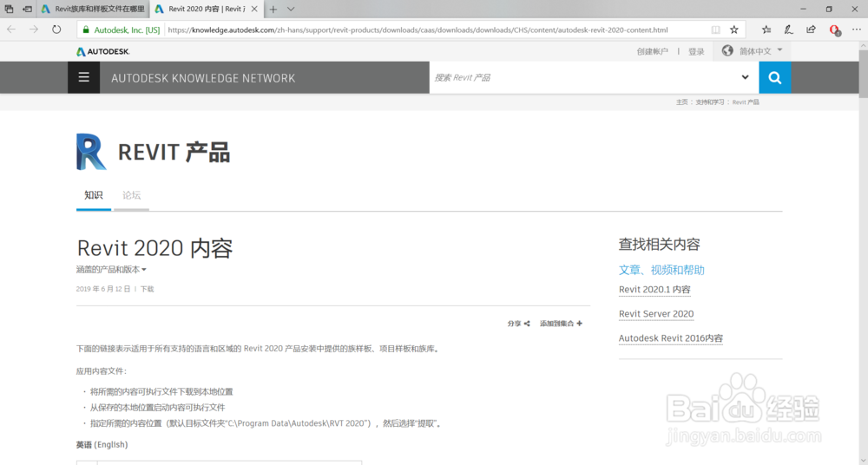This screenshot has height=465, width=868.
Task: Open Autodesk Revit 2016内容 link
Action: [x=671, y=338]
